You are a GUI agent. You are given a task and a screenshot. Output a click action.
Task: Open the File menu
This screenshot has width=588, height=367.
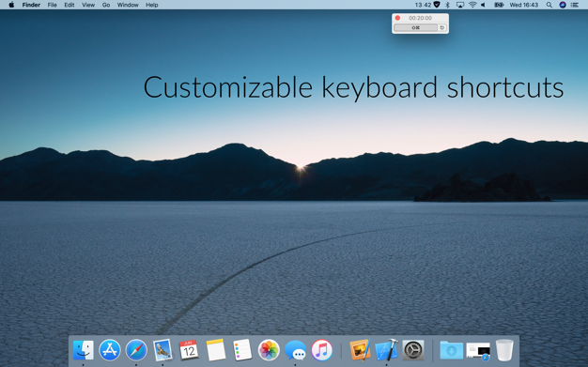click(52, 5)
